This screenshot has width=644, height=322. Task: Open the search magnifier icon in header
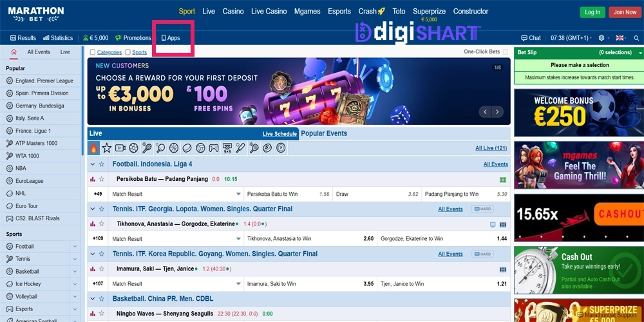(x=636, y=38)
